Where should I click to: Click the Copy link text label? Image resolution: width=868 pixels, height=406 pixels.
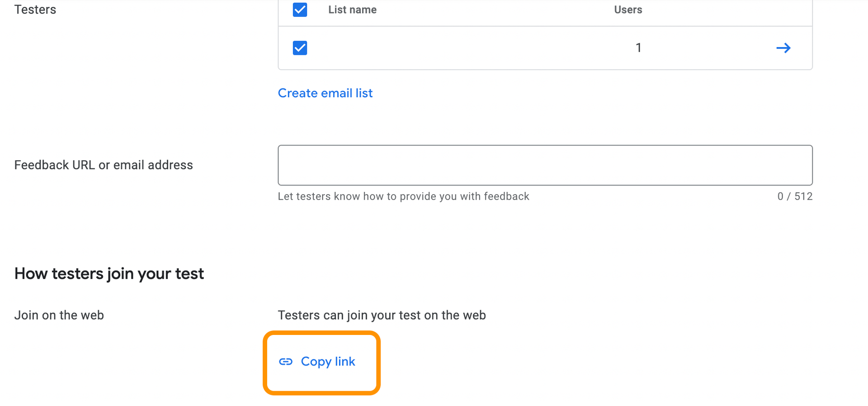point(328,362)
